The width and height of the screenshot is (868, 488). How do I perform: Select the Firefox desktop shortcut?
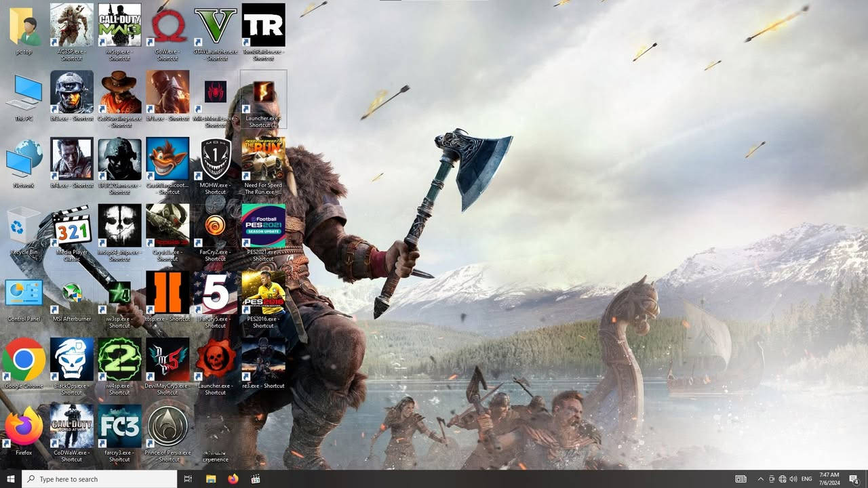pyautogui.click(x=24, y=431)
